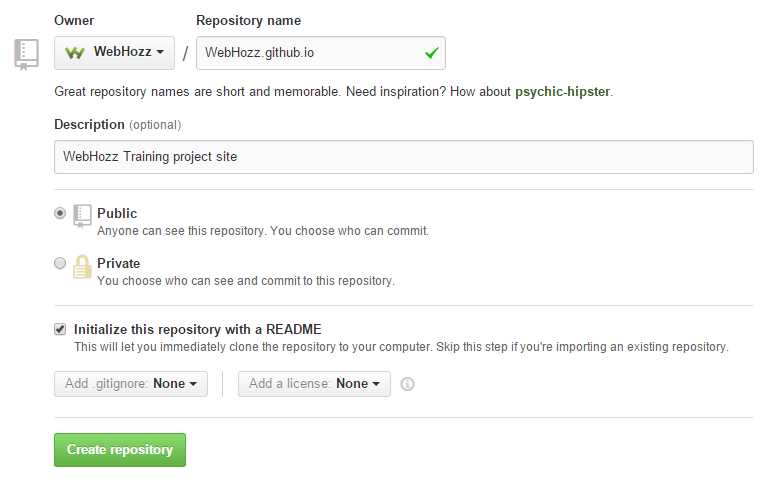This screenshot has width=772, height=487.
Task: Click the Description text field
Action: pos(404,157)
